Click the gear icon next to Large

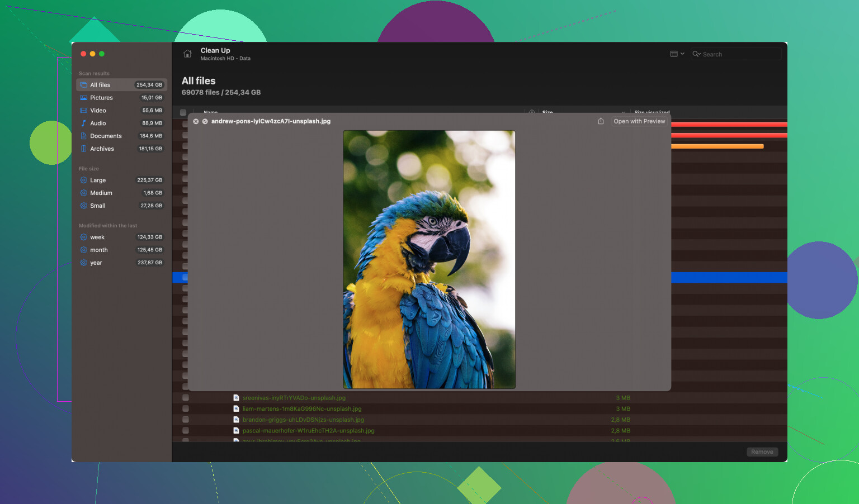[83, 180]
